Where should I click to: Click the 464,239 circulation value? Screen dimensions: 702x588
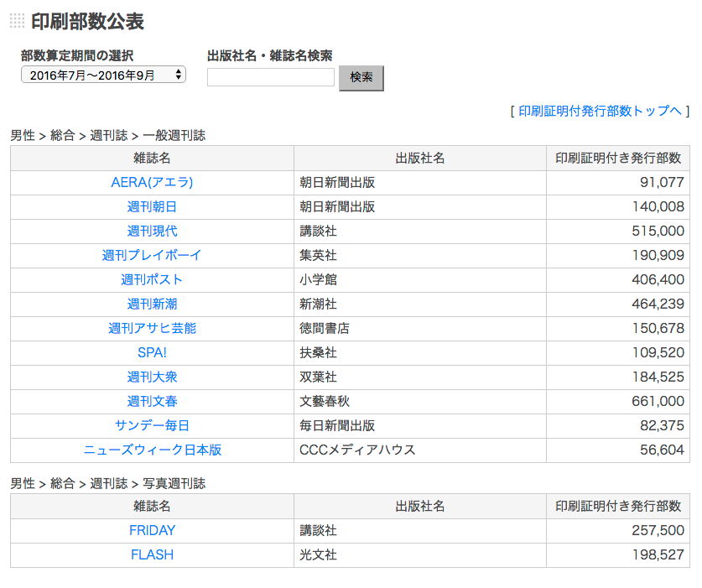pos(658,304)
